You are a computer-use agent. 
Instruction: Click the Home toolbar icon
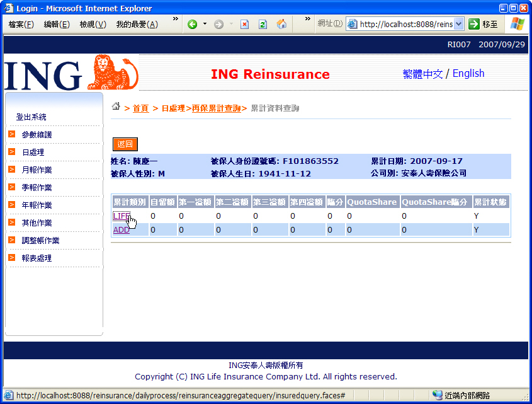(x=281, y=24)
